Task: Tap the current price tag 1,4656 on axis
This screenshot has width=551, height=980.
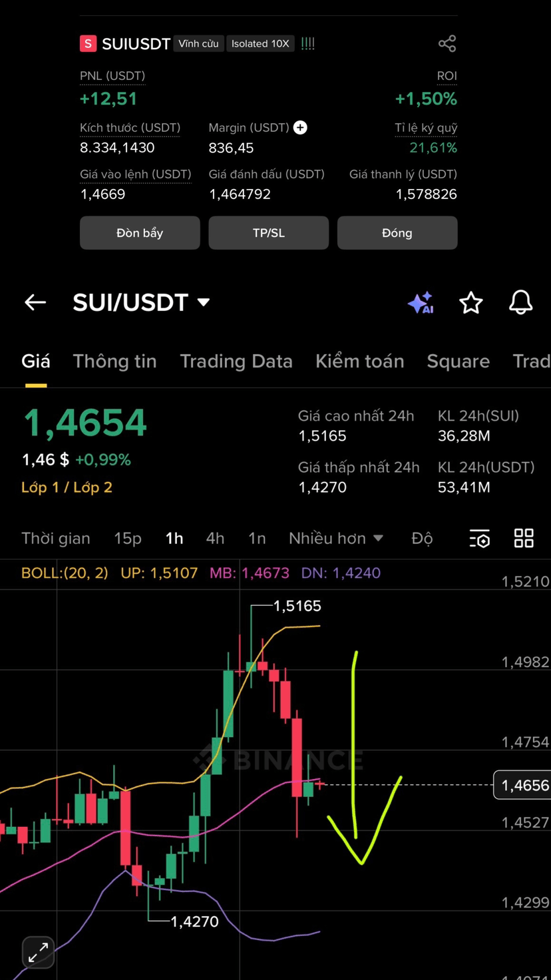Action: pos(522,786)
